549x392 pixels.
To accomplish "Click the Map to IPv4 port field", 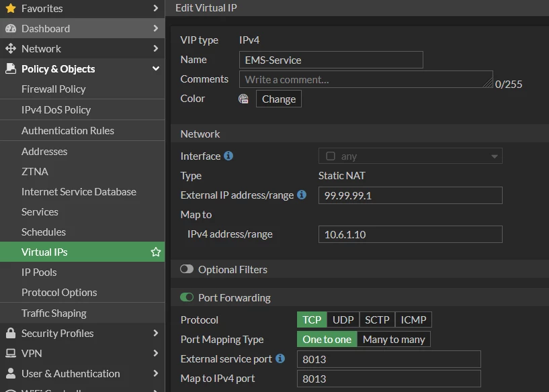I will click(388, 379).
